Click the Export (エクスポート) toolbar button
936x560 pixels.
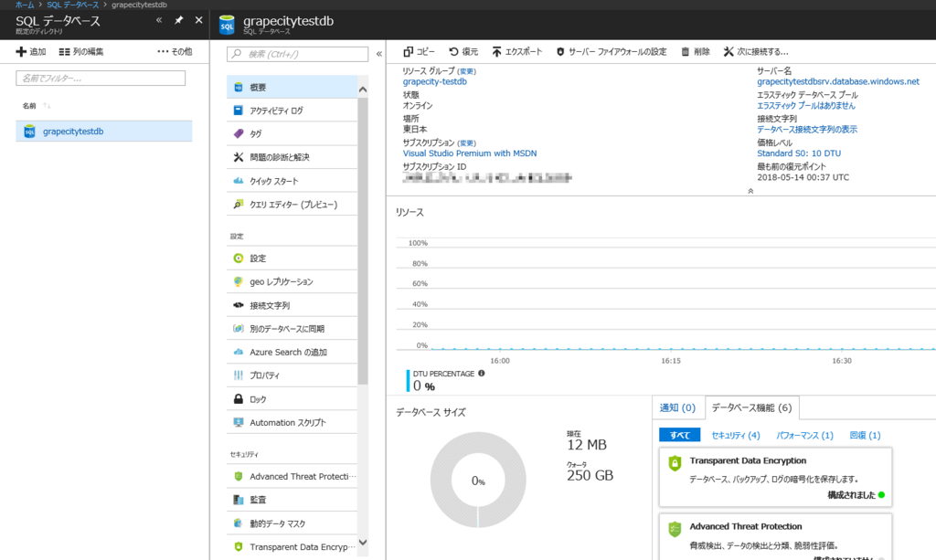click(517, 52)
